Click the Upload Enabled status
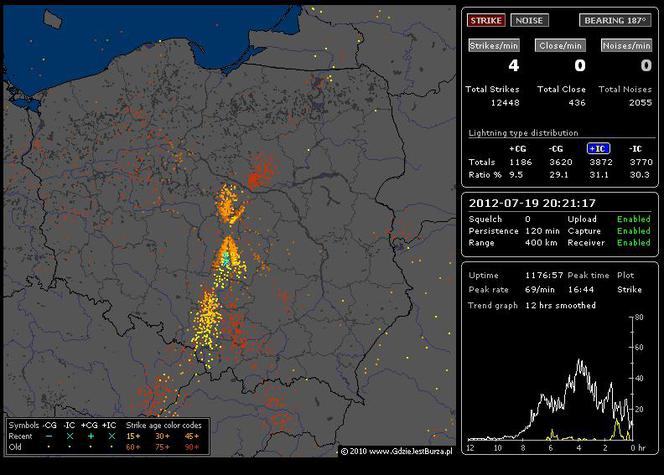The image size is (664, 475). point(634,219)
